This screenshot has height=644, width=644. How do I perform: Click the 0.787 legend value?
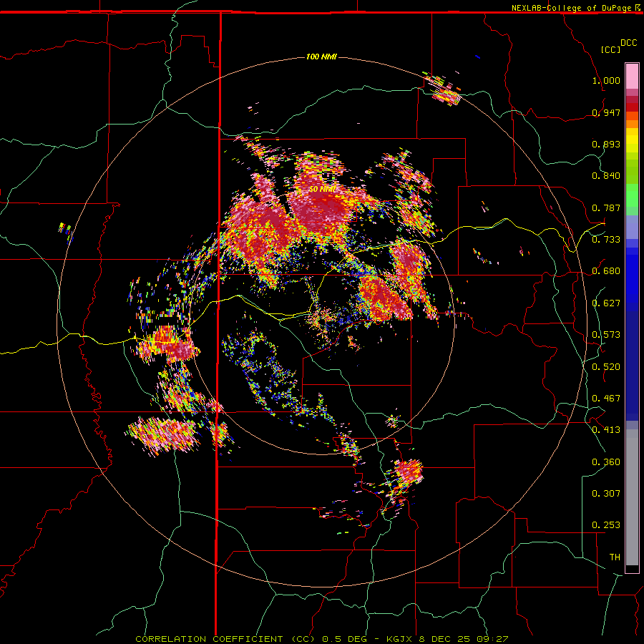click(606, 208)
